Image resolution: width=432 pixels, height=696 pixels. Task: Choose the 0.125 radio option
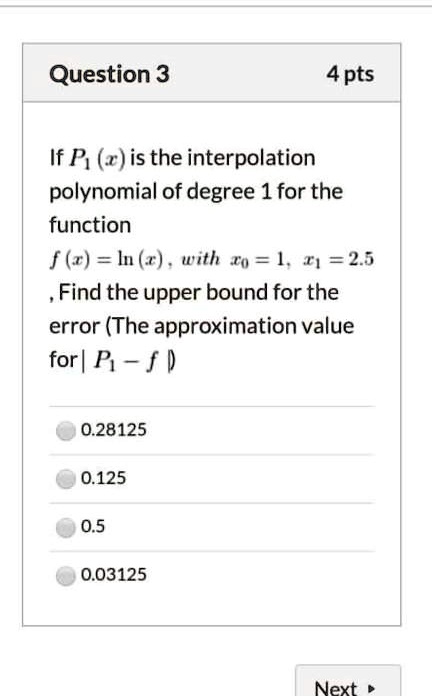point(66,479)
